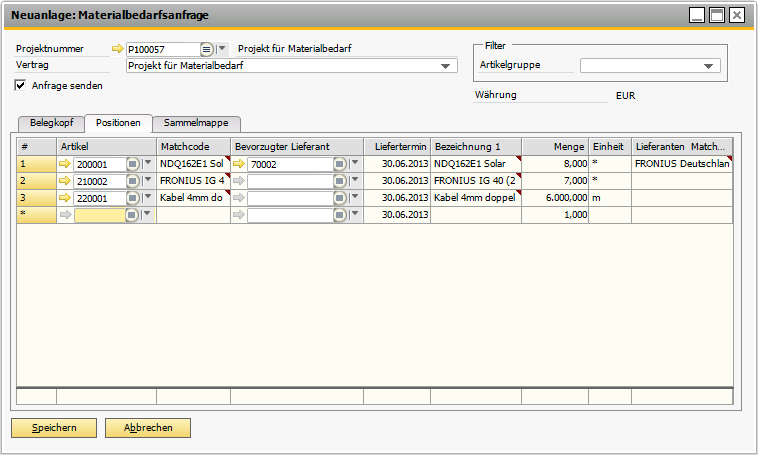Expand the Vertrag dropdown

pos(445,67)
